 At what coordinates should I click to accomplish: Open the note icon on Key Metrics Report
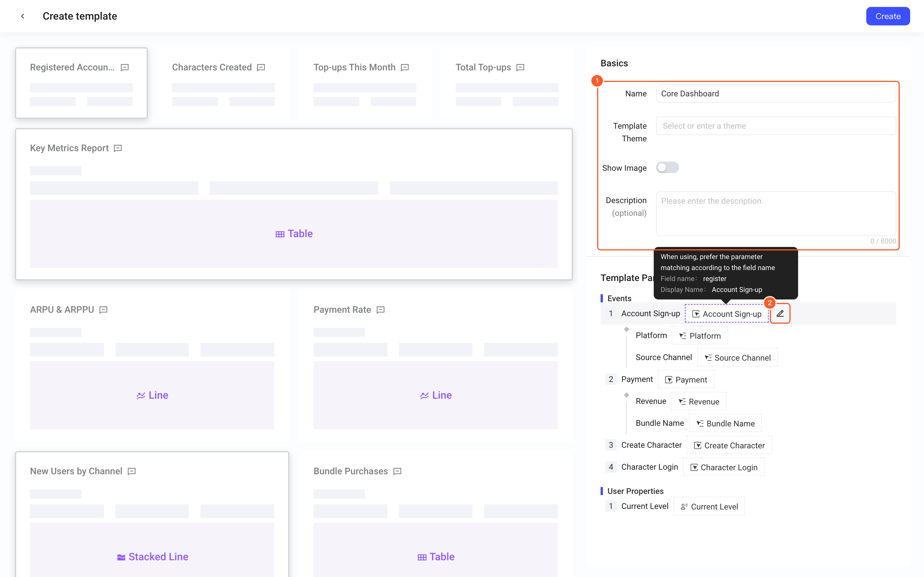(118, 148)
